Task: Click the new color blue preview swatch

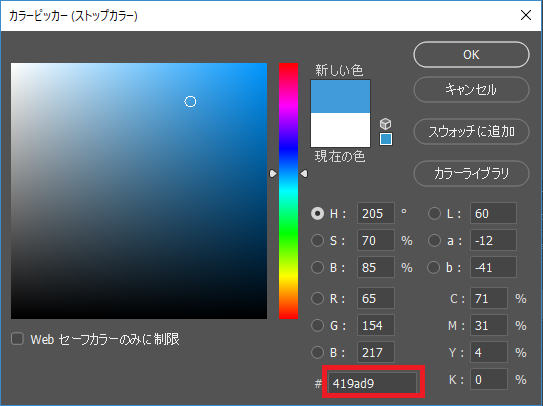Action: point(340,97)
